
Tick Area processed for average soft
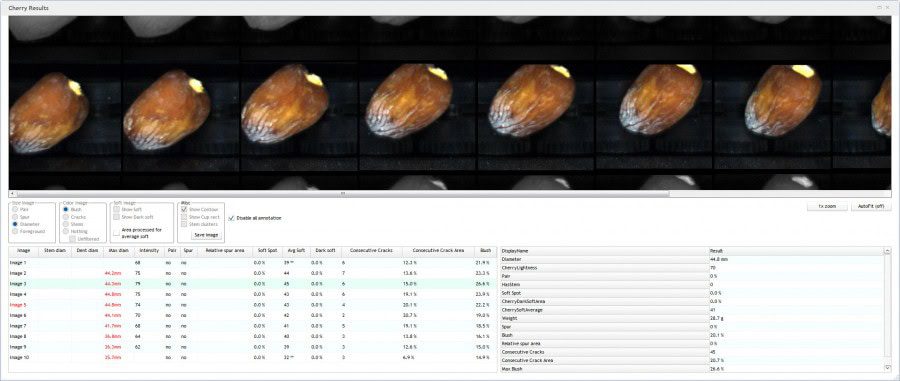click(x=117, y=232)
